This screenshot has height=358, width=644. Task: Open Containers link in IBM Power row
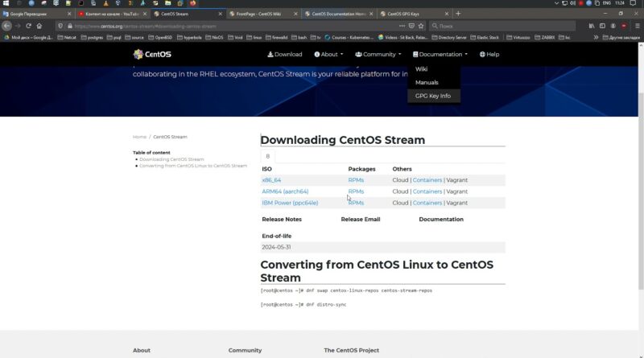click(x=427, y=203)
